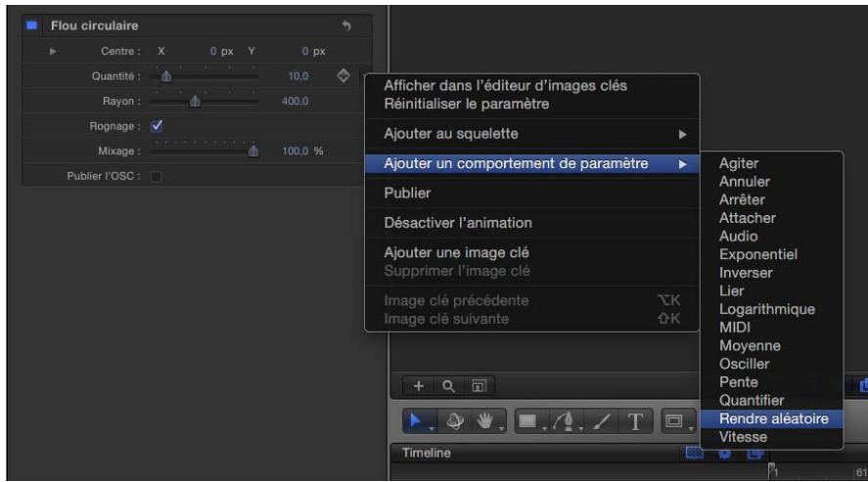868x482 pixels.
Task: Open the Ajouter au squelette submenu
Action: 532,134
